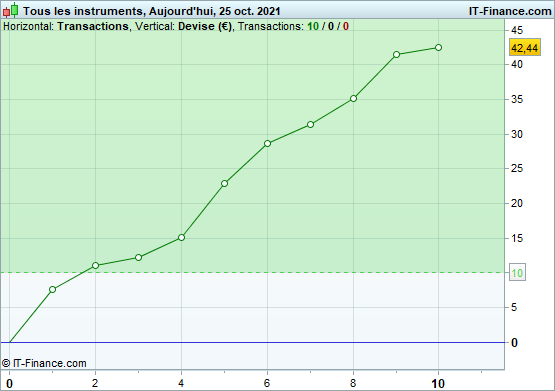This screenshot has width=555, height=391.
Task: Select the data point at transaction 4
Action: pos(181,237)
